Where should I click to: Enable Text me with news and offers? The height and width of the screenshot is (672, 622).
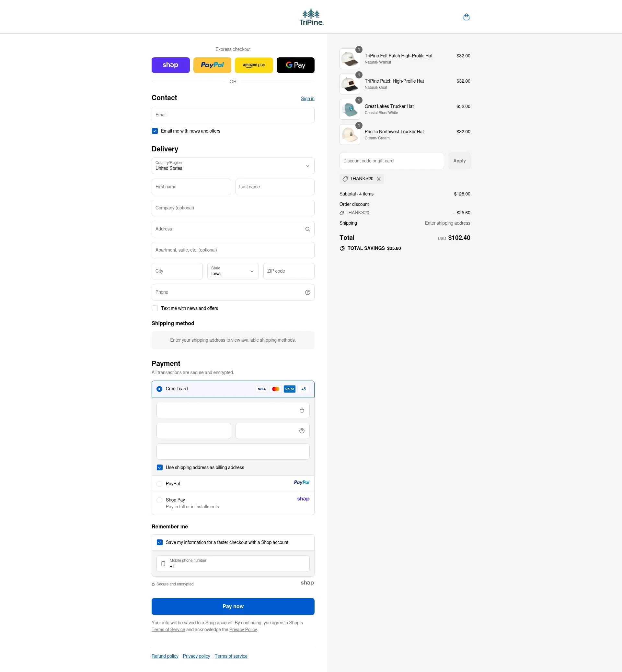point(155,308)
